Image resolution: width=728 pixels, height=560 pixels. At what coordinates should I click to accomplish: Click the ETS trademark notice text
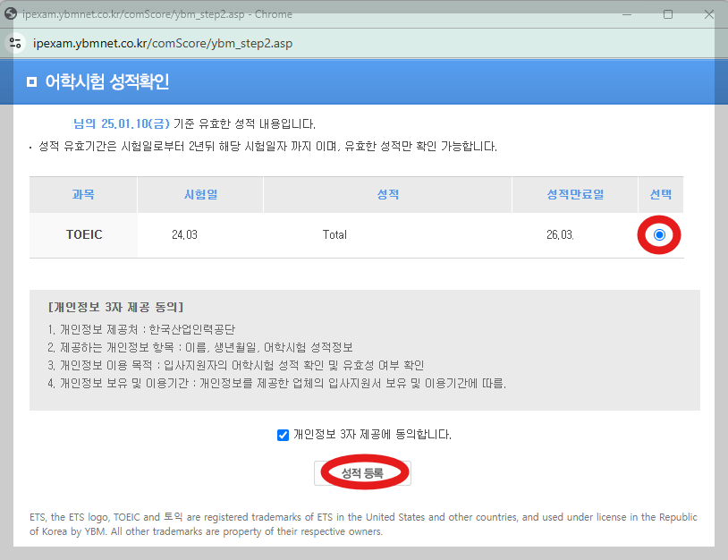[x=363, y=524]
